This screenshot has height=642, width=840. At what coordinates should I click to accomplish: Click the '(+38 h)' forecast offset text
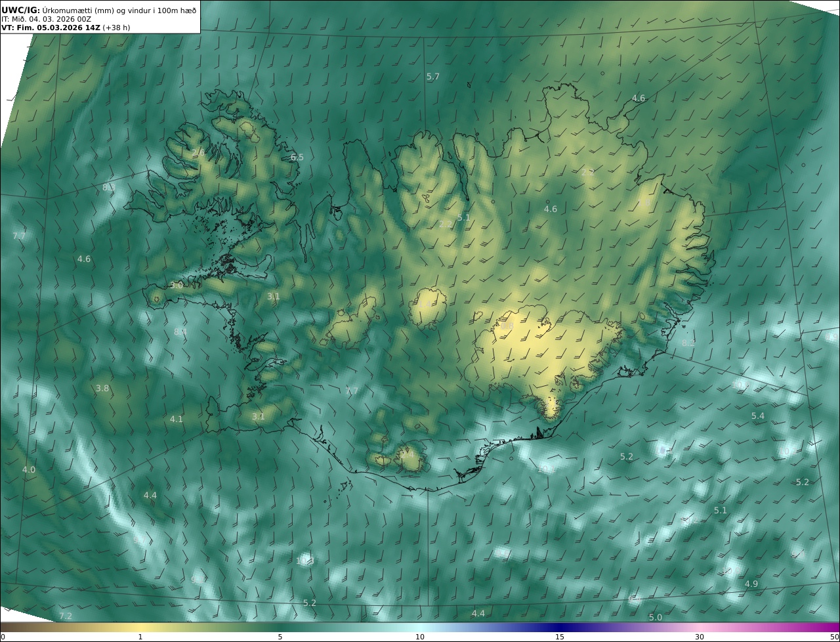coord(117,28)
